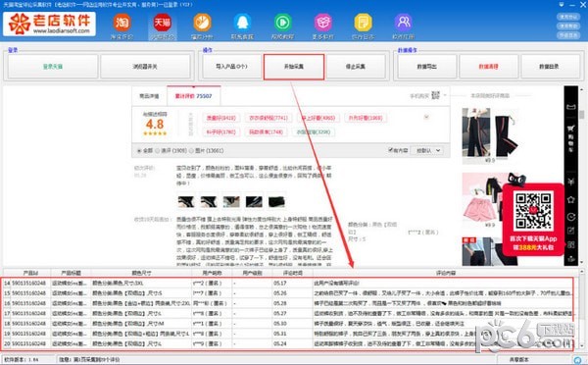Click the star favorites icon in the sidebar
Viewport: 588px width, 365px height.
[x=571, y=200]
